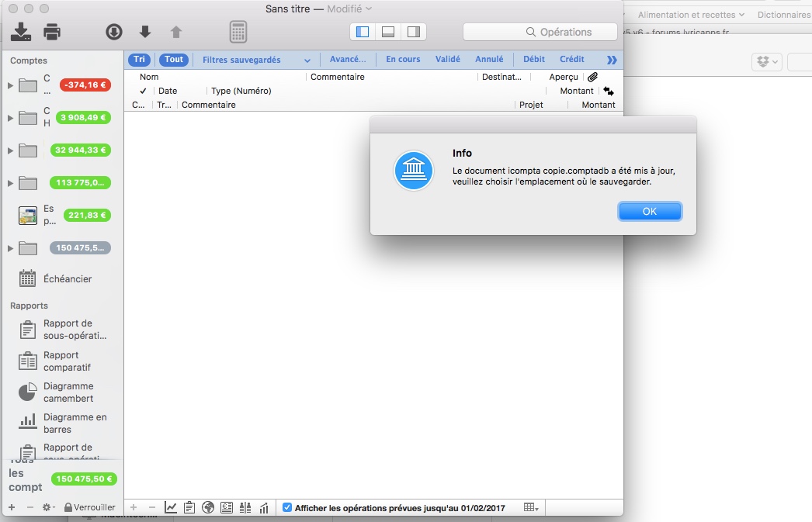Image resolution: width=812 pixels, height=522 pixels.
Task: Click the Échéancier calendar icon
Action: click(27, 278)
